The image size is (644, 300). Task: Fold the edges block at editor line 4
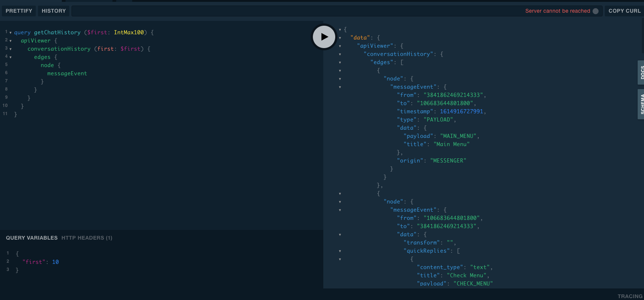tap(10, 57)
